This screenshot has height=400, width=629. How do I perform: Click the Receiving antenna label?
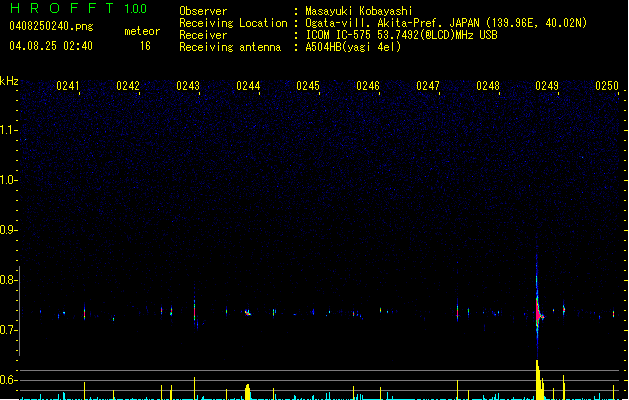(230, 47)
